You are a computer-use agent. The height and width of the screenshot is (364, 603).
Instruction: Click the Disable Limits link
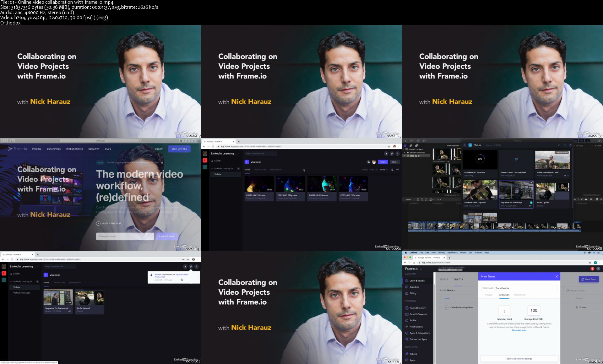(x=519, y=330)
